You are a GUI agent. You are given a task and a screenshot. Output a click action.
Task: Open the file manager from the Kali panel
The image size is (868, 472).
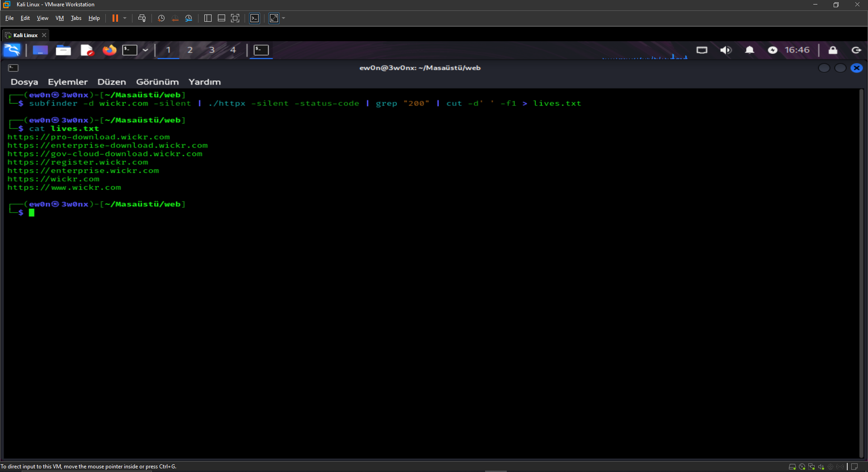63,50
